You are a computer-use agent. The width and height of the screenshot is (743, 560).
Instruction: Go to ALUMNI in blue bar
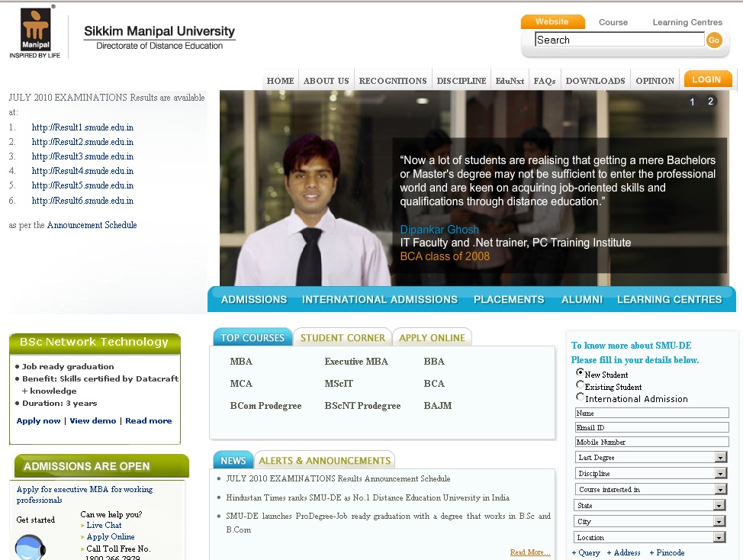582,299
